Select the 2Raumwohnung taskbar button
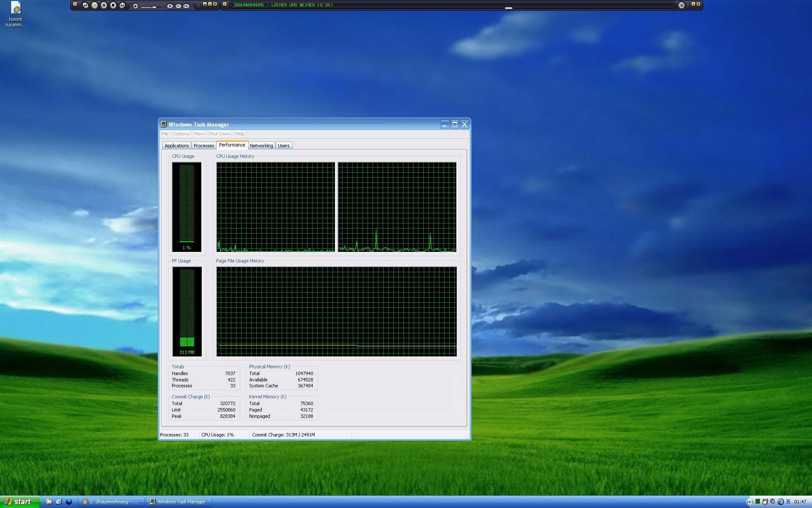This screenshot has width=812, height=508. 111,502
